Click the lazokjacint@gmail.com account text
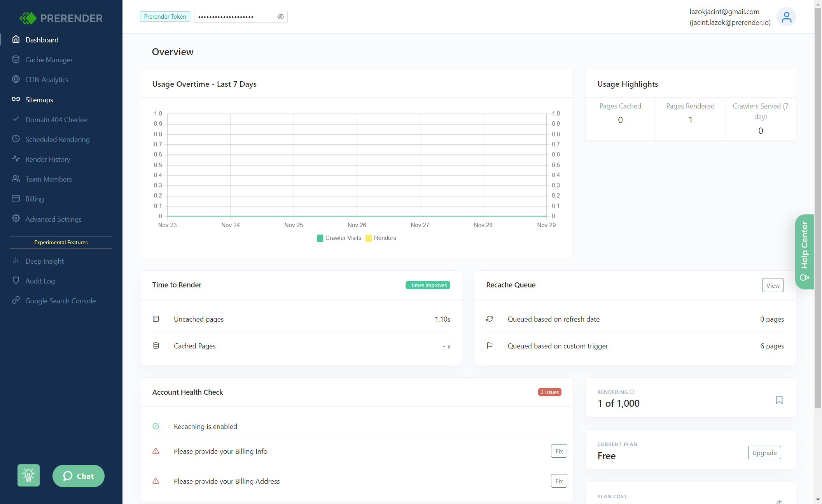The height and width of the screenshot is (504, 822). pos(724,12)
